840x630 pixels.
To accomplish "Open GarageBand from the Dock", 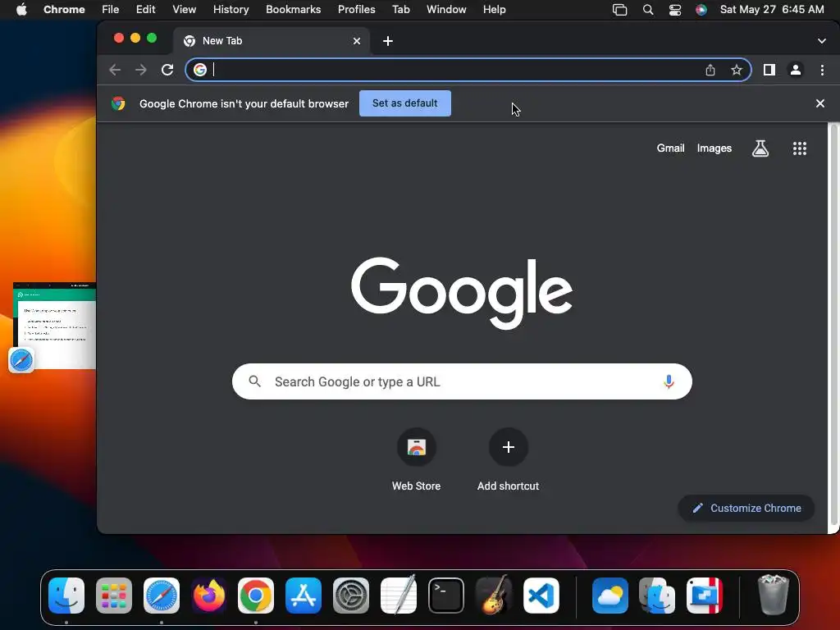I will [493, 596].
